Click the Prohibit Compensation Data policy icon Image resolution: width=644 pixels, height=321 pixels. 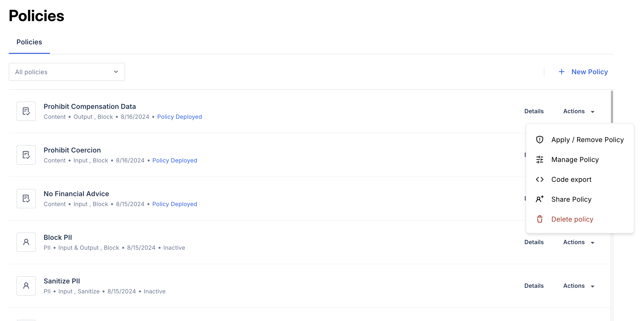point(26,111)
